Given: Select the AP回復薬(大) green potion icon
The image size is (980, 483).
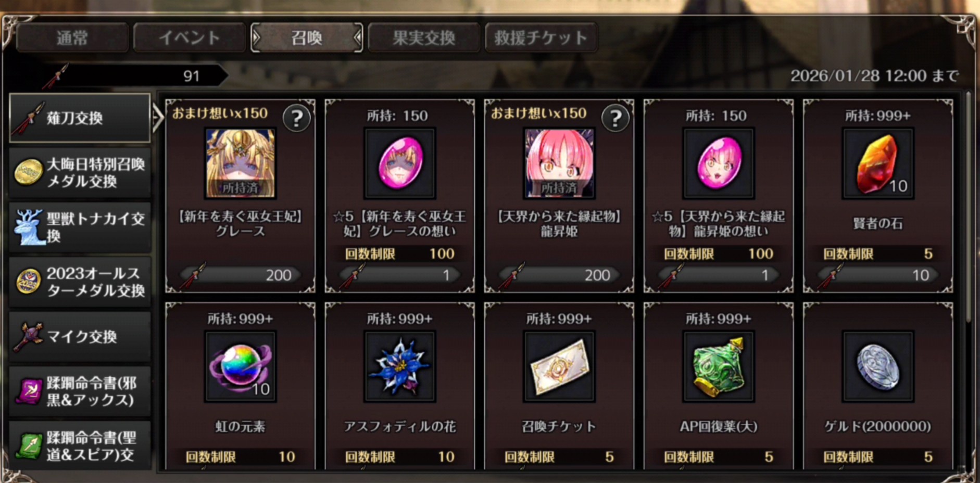Looking at the screenshot, I should [719, 367].
